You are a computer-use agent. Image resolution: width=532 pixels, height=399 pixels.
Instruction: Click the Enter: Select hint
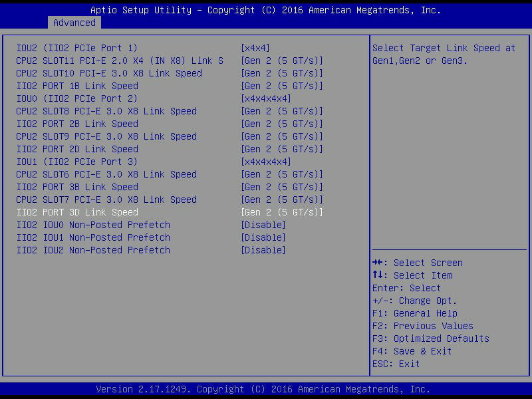(406, 288)
